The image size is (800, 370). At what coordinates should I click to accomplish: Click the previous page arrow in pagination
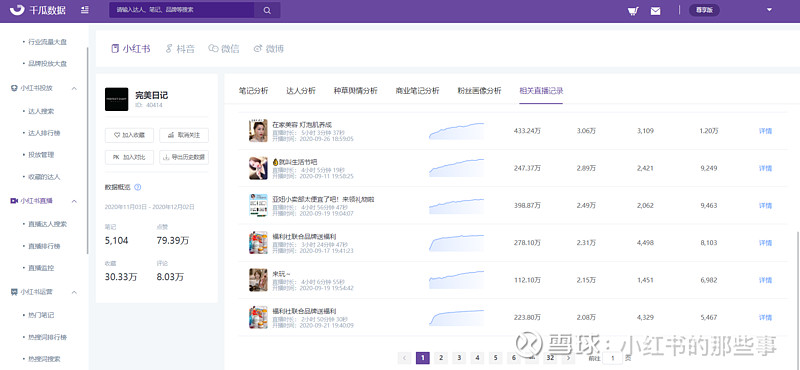(x=404, y=358)
